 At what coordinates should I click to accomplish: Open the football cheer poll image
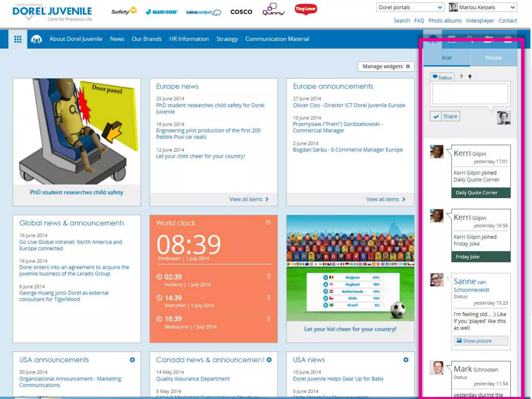point(350,268)
